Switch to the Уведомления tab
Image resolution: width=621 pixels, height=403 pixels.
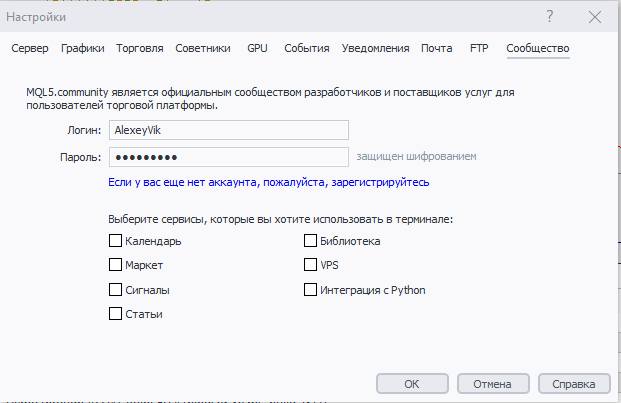[375, 48]
